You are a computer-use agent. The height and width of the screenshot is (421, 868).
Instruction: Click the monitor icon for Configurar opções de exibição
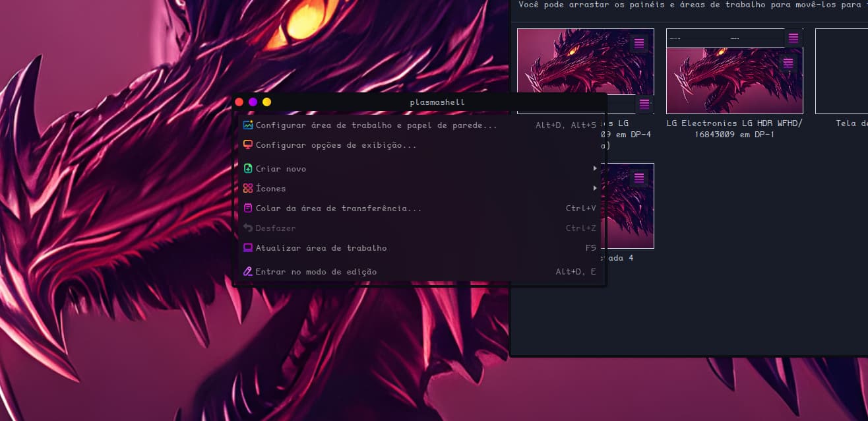(248, 145)
